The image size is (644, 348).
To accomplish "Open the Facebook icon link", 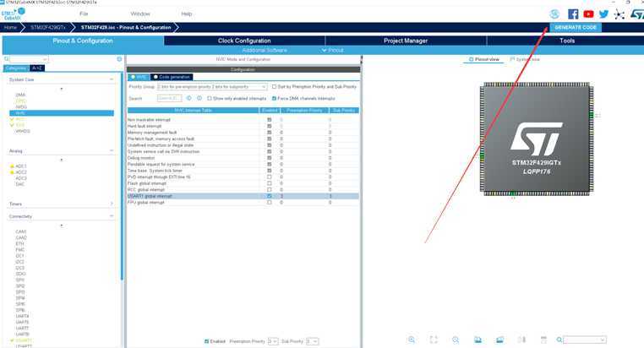I will [573, 14].
